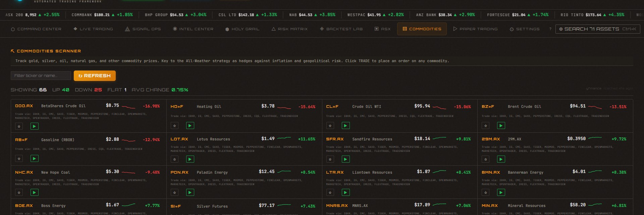644x215 pixels.
Task: Star the OOO.AX BetaShares Crude Oil card
Action: coord(19,126)
